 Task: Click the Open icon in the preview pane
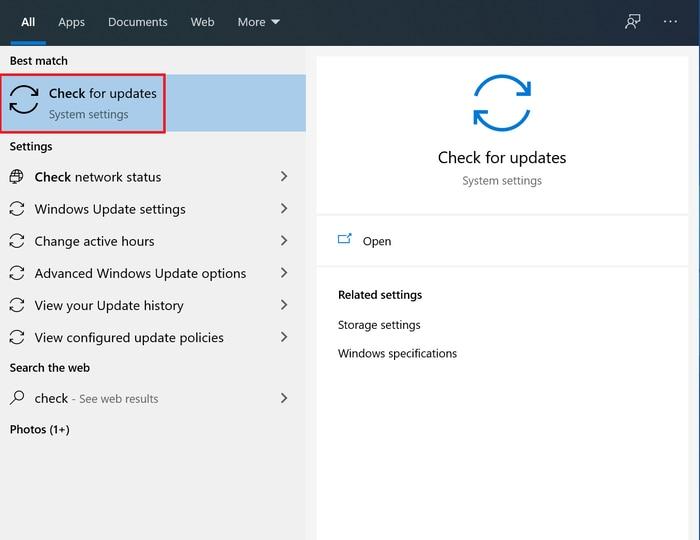pos(345,240)
